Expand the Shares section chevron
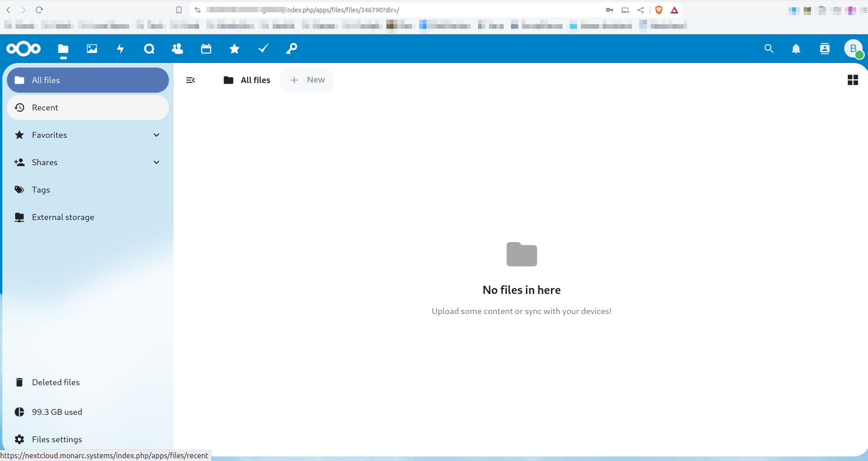The width and height of the screenshot is (868, 461). [x=157, y=162]
